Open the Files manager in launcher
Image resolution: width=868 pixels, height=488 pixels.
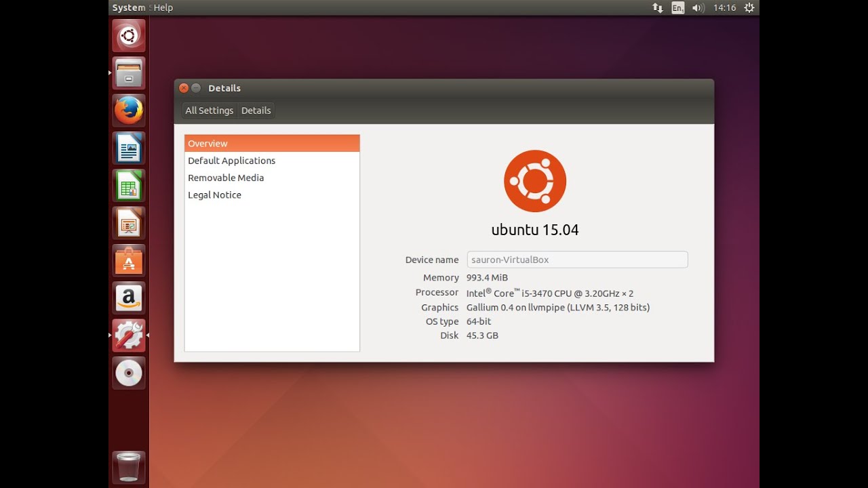(x=129, y=73)
